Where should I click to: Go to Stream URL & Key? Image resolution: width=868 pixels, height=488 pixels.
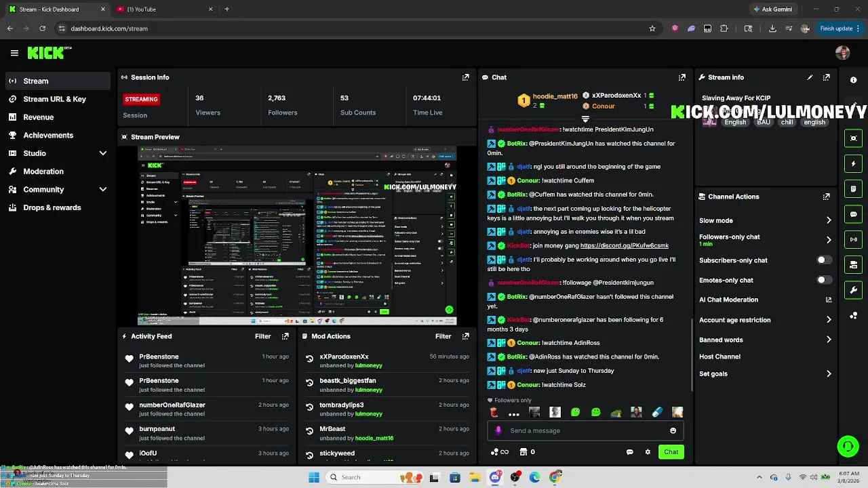pyautogui.click(x=56, y=99)
